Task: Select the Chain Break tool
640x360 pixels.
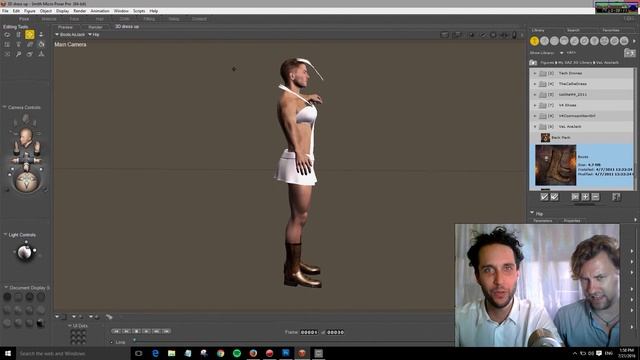Action: pyautogui.click(x=29, y=44)
